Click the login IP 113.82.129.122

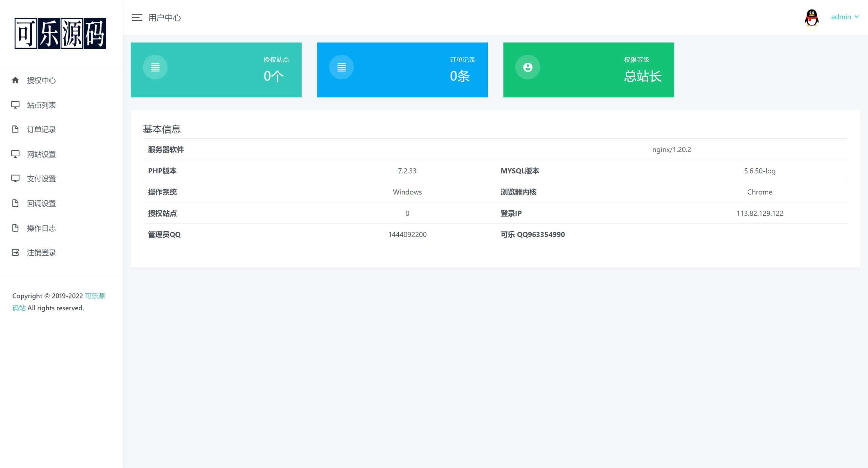[x=759, y=213]
